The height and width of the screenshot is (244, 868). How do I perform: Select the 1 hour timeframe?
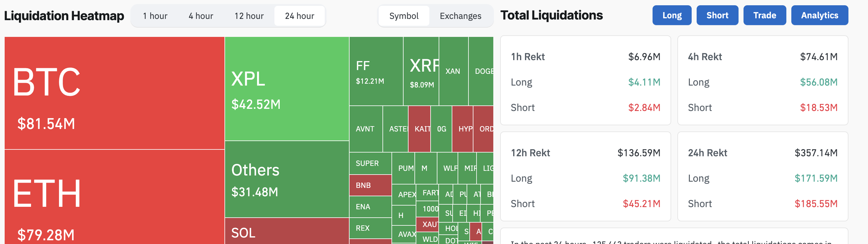click(x=155, y=16)
